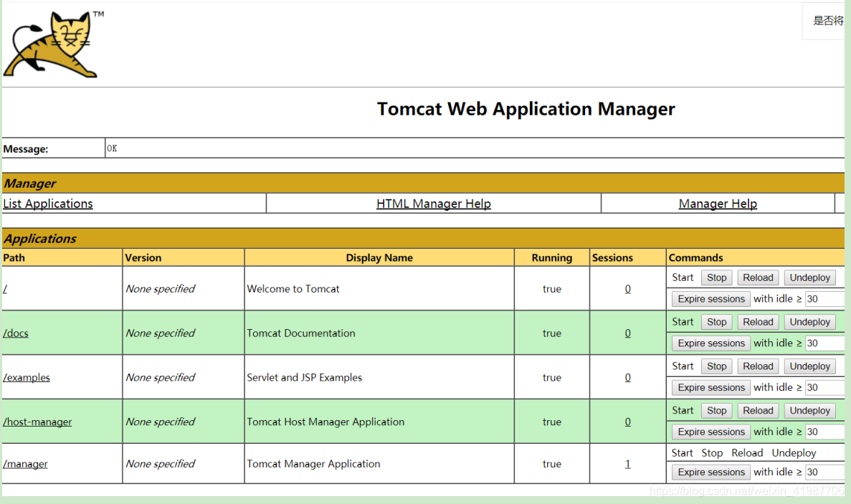Stop the /examples application
This screenshot has width=851, height=504.
click(x=716, y=367)
